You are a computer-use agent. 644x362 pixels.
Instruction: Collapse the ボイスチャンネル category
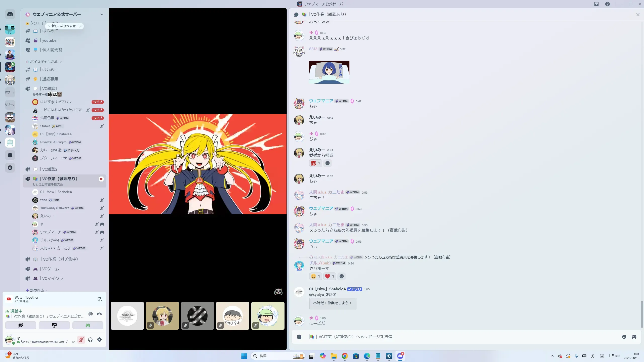pyautogui.click(x=44, y=62)
